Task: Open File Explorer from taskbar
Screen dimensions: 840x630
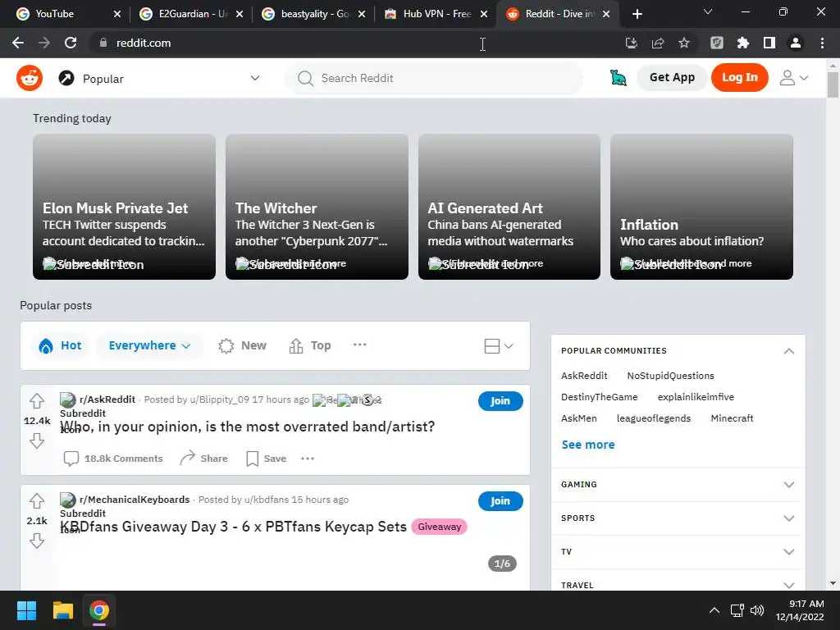Action: coord(62,610)
